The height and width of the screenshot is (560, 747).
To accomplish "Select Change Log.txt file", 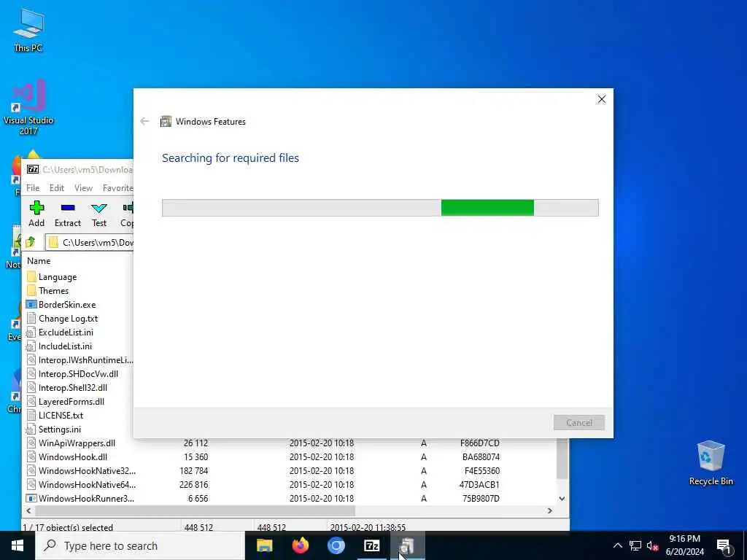I will tap(68, 319).
